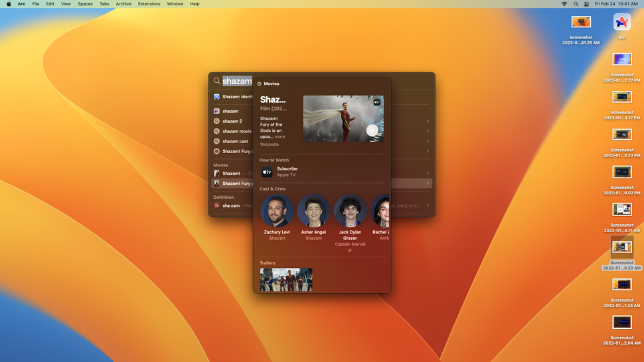Click the Apple TV badge on the poster
This screenshot has height=362, width=644.
click(x=376, y=102)
